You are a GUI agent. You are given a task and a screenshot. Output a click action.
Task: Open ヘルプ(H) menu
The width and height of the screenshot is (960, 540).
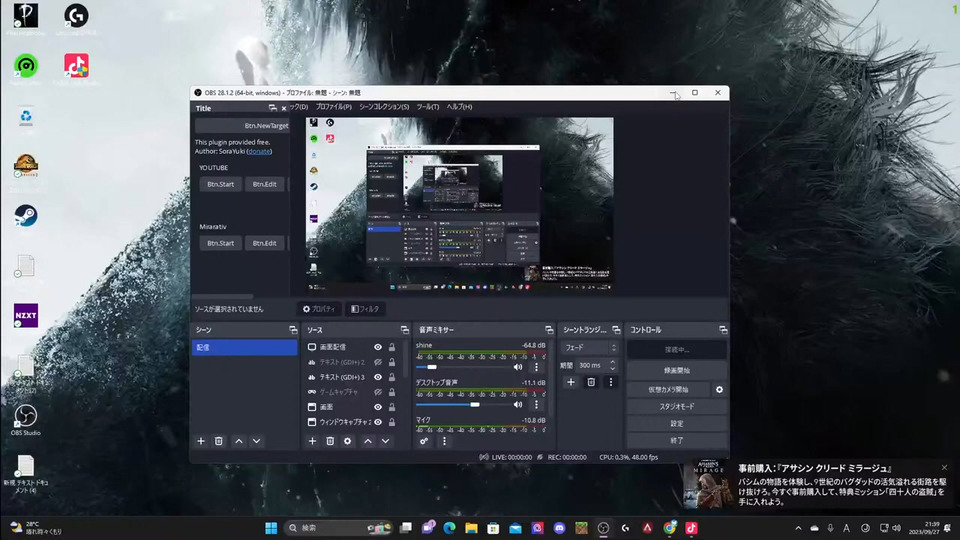click(x=459, y=107)
